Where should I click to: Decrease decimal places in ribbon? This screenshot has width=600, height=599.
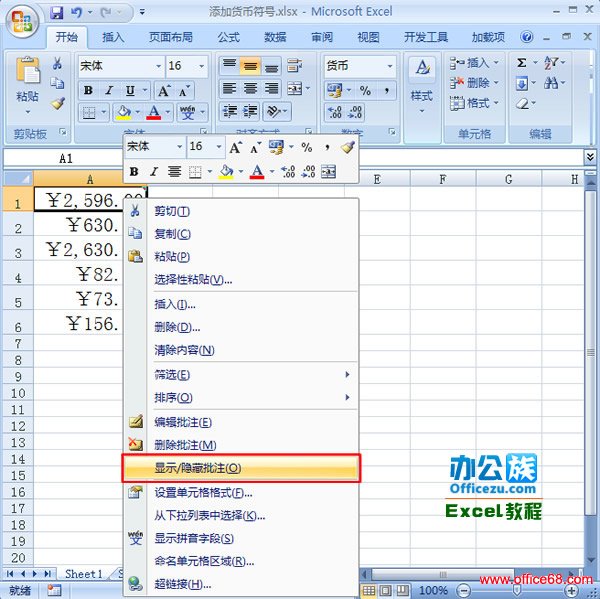pyautogui.click(x=355, y=113)
